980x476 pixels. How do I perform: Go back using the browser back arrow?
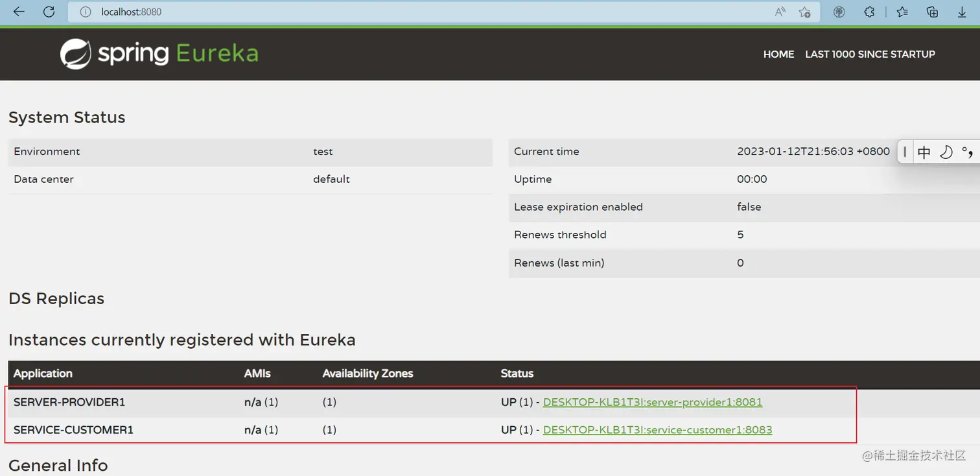pyautogui.click(x=19, y=12)
